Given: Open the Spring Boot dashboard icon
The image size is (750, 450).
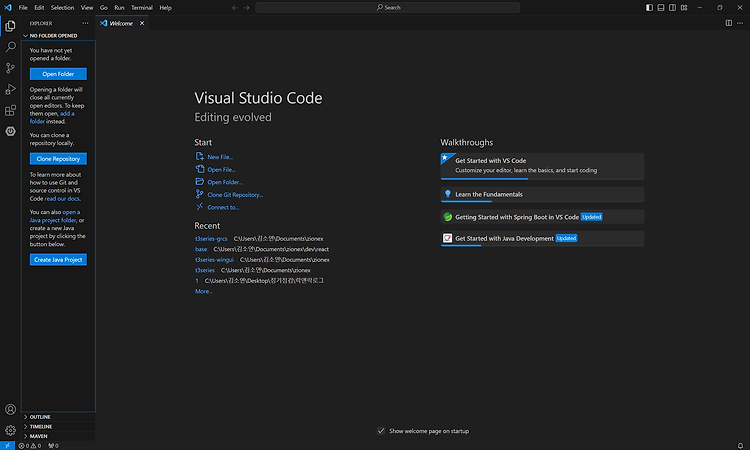Looking at the screenshot, I should pyautogui.click(x=10, y=131).
